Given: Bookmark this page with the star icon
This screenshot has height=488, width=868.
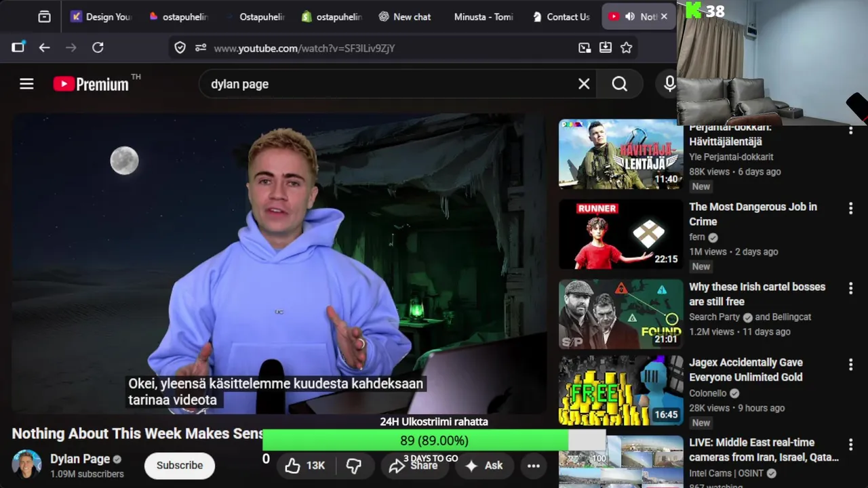Looking at the screenshot, I should coord(627,47).
